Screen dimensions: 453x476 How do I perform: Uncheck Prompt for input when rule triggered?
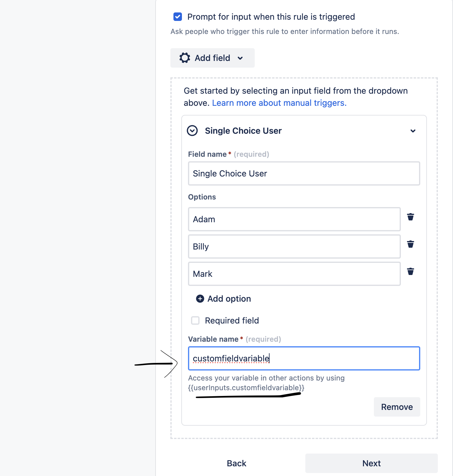coord(178,17)
